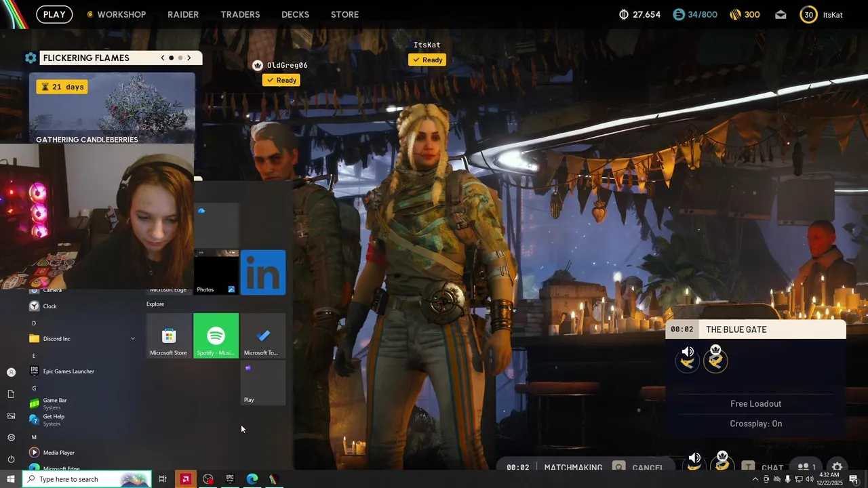Open the Microsoft To Do tile

263,335
